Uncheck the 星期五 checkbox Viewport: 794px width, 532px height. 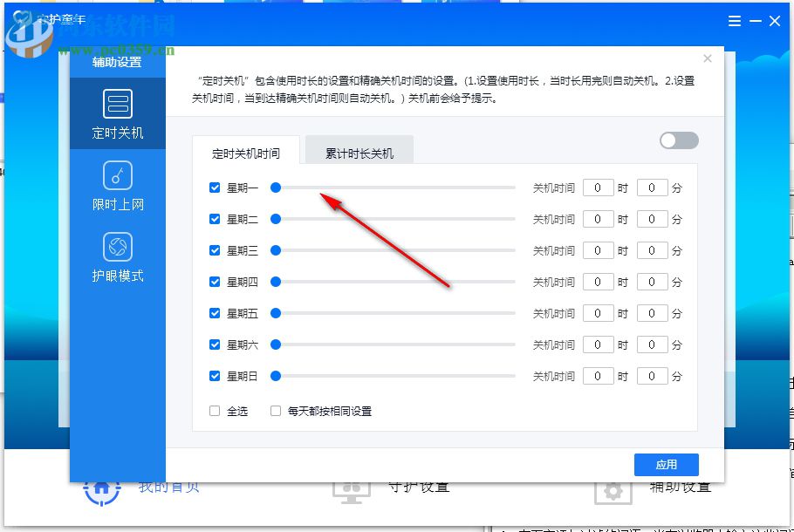tap(214, 313)
